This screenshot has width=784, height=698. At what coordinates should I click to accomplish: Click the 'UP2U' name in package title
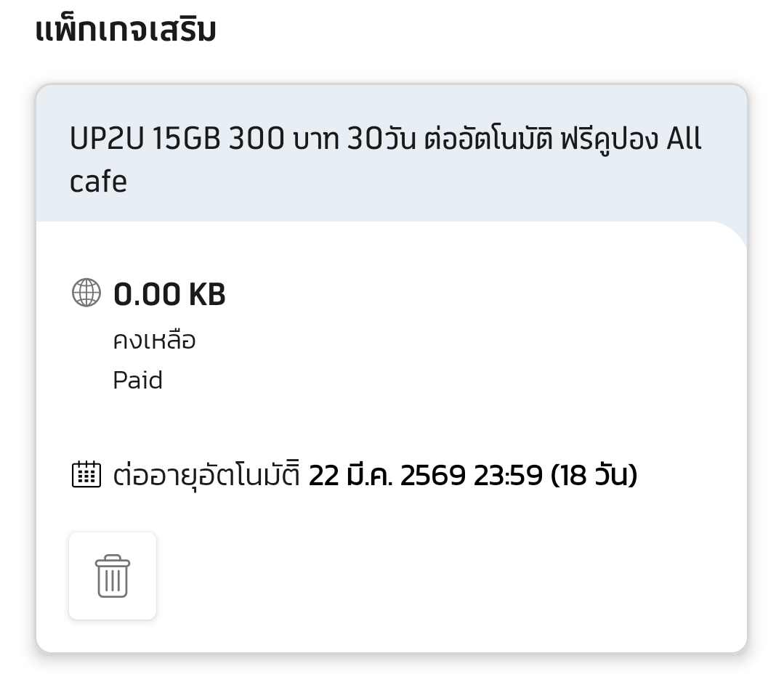(108, 139)
